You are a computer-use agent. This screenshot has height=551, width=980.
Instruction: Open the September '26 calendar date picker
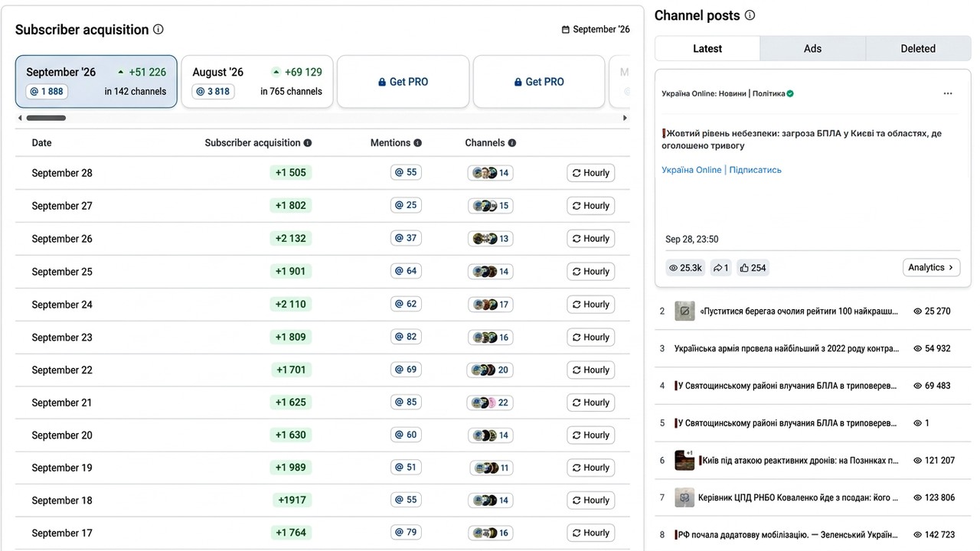click(x=596, y=30)
